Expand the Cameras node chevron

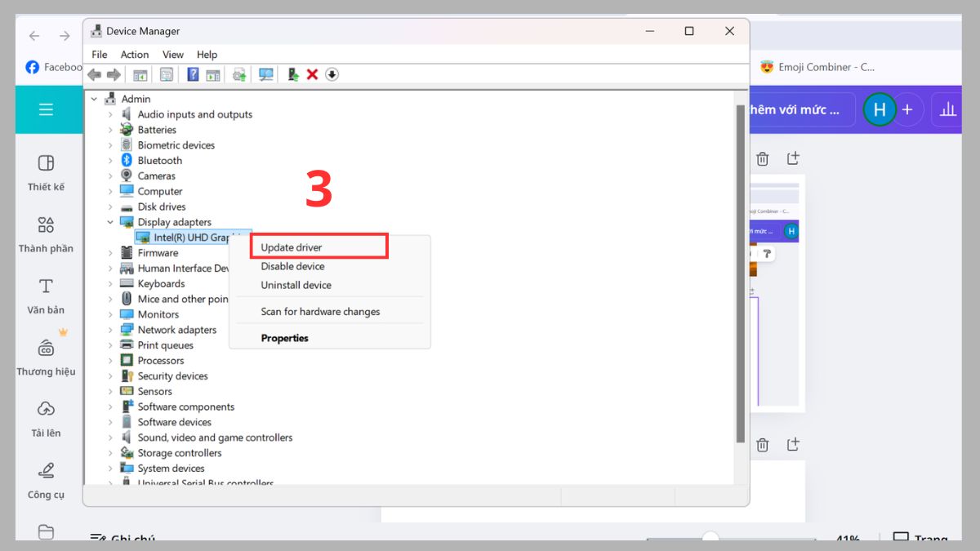pyautogui.click(x=110, y=176)
